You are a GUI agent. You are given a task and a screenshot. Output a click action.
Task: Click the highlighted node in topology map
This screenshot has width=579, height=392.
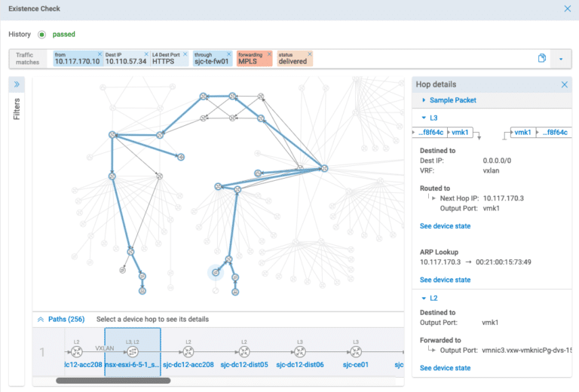coord(215,272)
